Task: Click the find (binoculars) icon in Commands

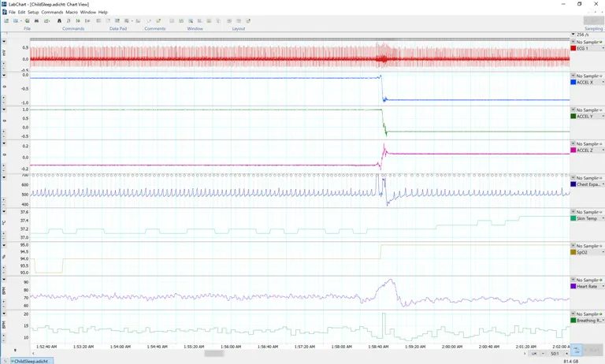Action: click(59, 20)
